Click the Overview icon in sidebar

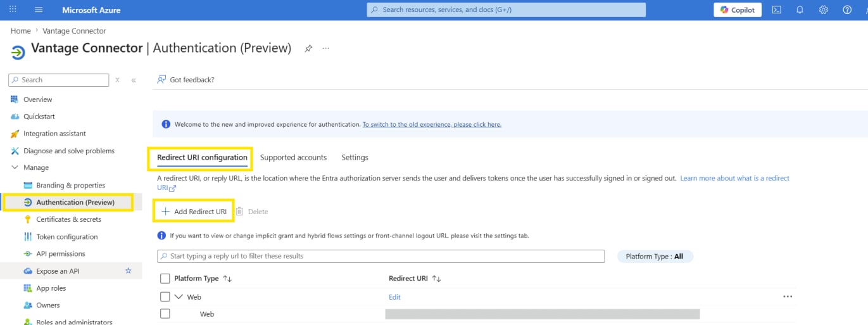pyautogui.click(x=15, y=99)
